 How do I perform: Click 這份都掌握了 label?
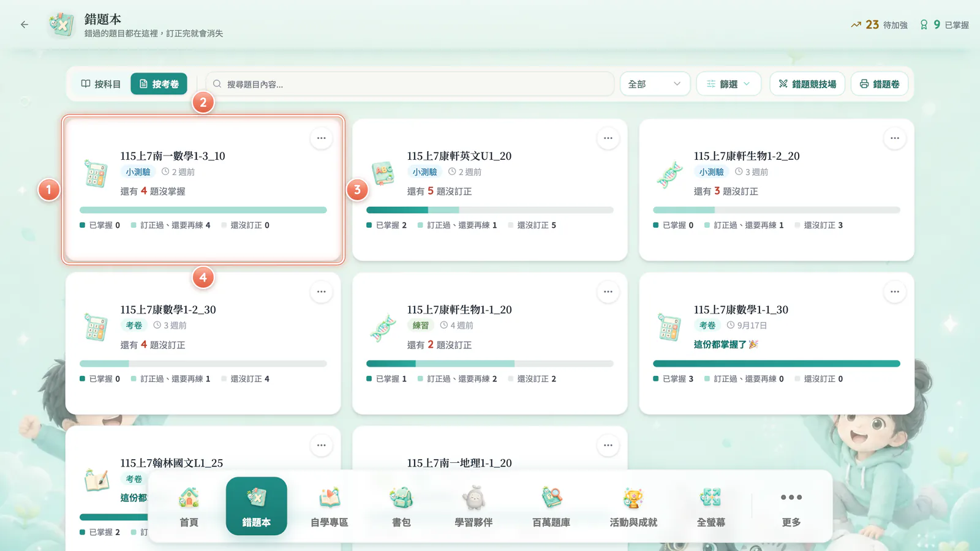(x=726, y=345)
